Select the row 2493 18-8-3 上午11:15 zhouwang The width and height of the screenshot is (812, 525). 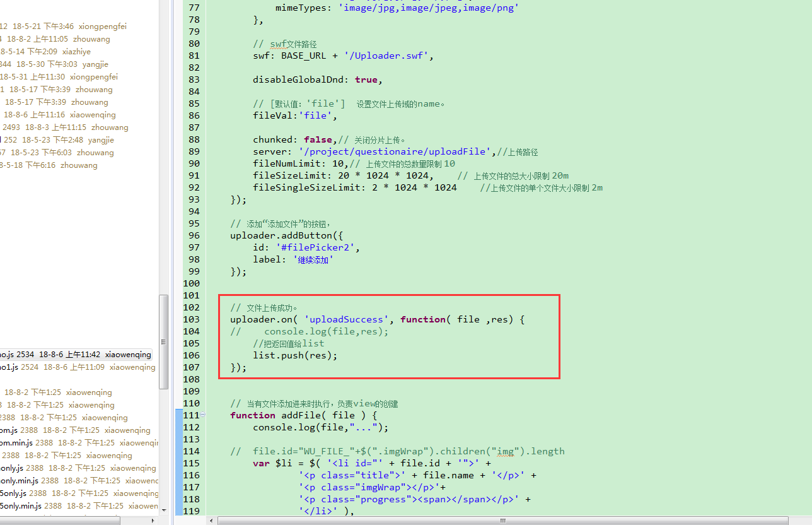click(x=64, y=127)
